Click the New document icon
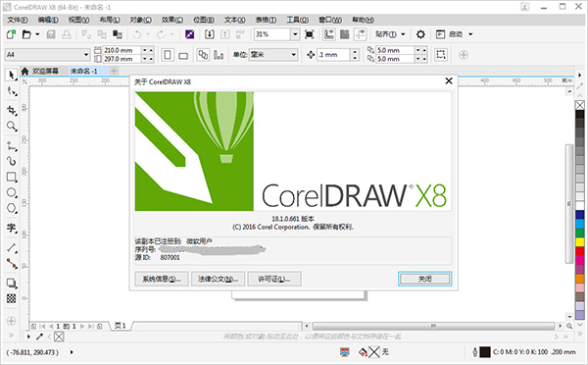The height and width of the screenshot is (365, 588). click(x=11, y=34)
